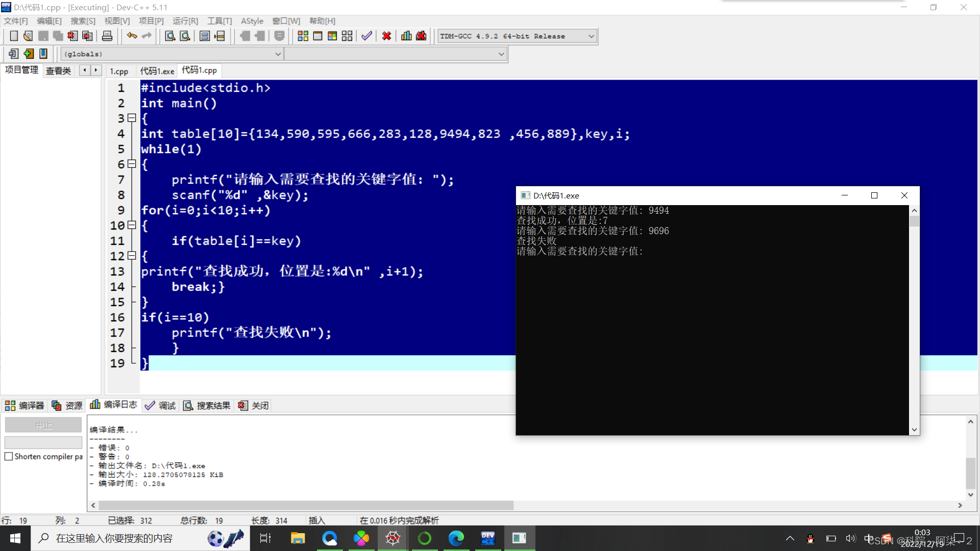Open the 调试 debug panel tab
Screen dimensions: 980x551
pyautogui.click(x=161, y=406)
